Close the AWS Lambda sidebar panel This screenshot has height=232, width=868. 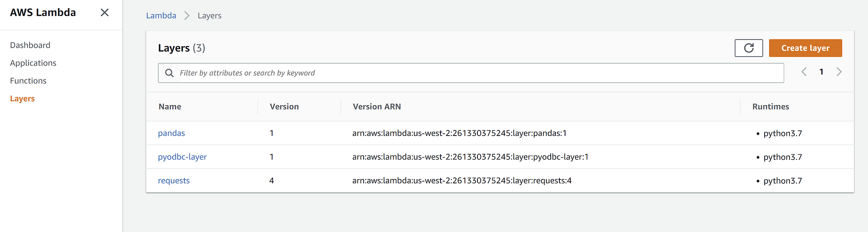click(105, 13)
